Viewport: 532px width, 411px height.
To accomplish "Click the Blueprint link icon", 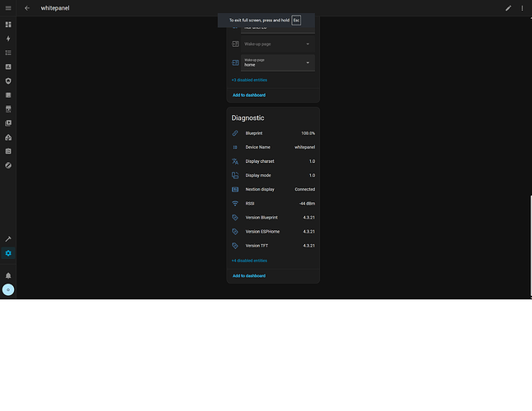I will pos(235,133).
